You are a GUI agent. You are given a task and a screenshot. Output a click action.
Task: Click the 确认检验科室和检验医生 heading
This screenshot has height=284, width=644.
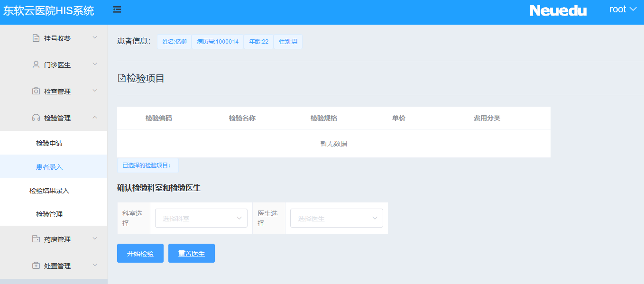click(159, 188)
